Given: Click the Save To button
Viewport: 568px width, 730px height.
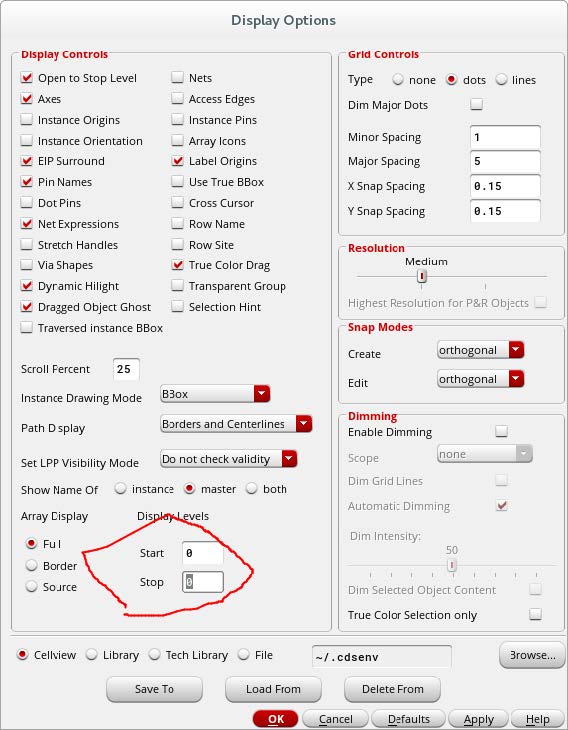Looking at the screenshot, I should coord(154,689).
